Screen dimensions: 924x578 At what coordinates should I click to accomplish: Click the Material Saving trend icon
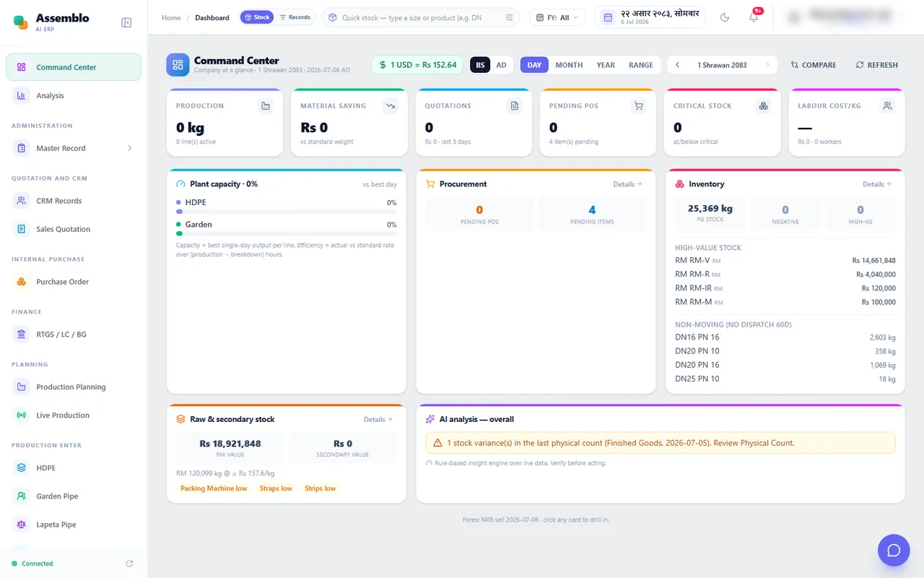tap(391, 106)
